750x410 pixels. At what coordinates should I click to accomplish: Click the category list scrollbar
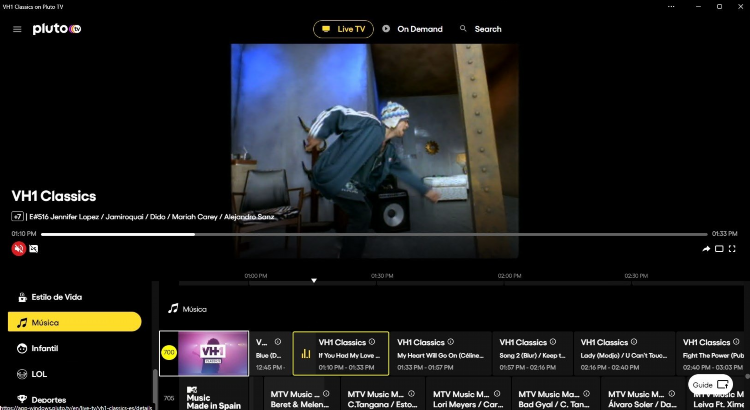[x=154, y=388]
